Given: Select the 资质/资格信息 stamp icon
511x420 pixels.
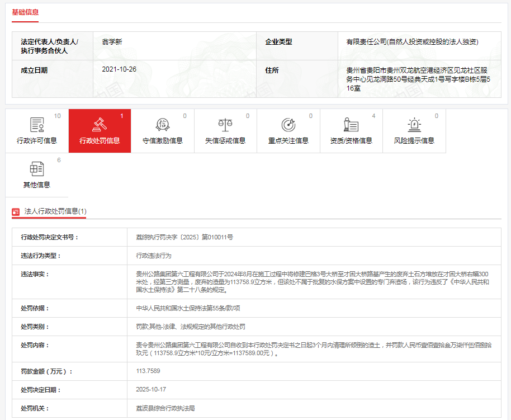Looking at the screenshot, I should (x=351, y=124).
